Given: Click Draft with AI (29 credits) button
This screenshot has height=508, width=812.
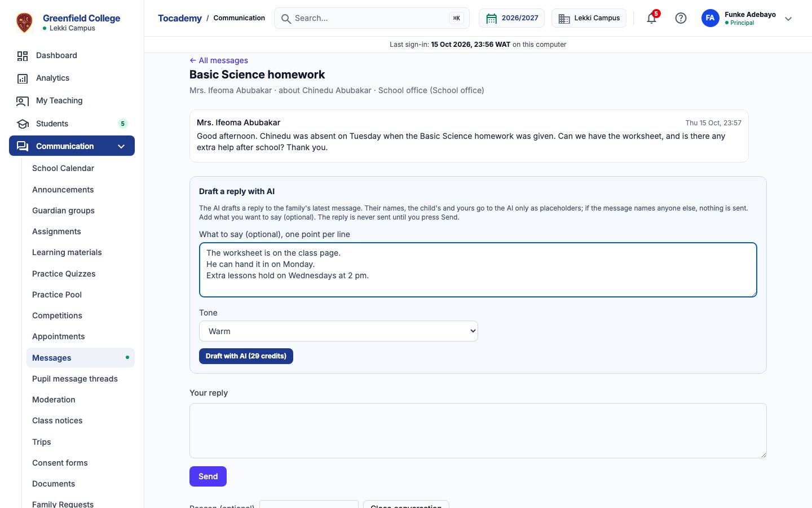Looking at the screenshot, I should tap(246, 356).
